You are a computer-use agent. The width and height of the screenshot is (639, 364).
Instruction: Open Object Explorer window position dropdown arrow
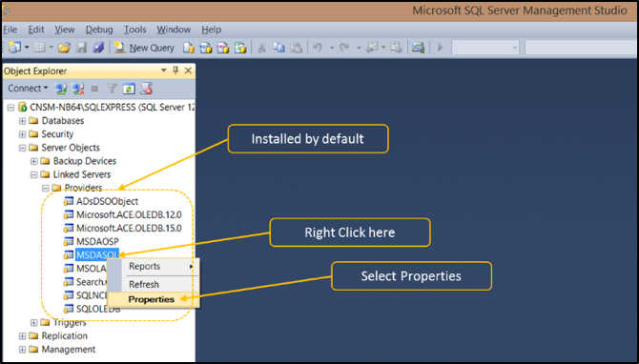(x=163, y=71)
